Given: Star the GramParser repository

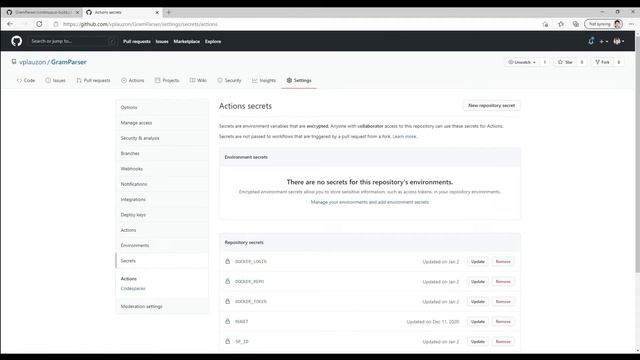Looking at the screenshot, I should point(565,62).
